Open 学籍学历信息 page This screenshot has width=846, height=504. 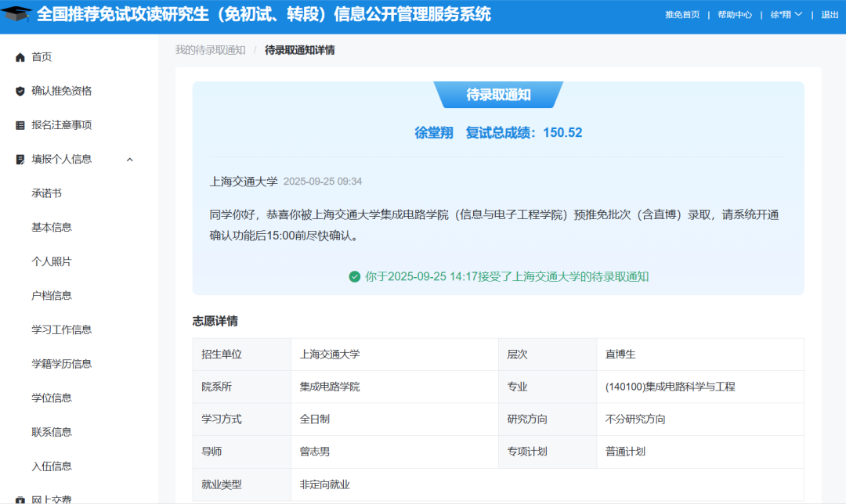pos(61,363)
